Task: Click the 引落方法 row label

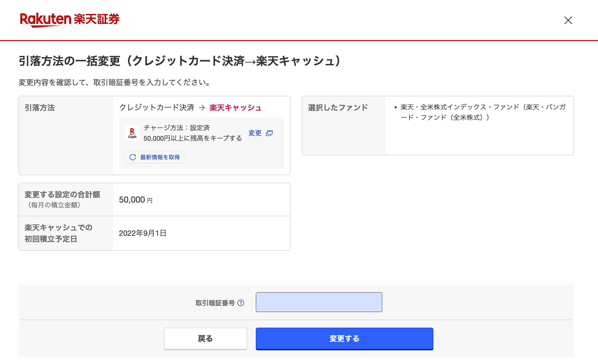Action: pyautogui.click(x=40, y=108)
